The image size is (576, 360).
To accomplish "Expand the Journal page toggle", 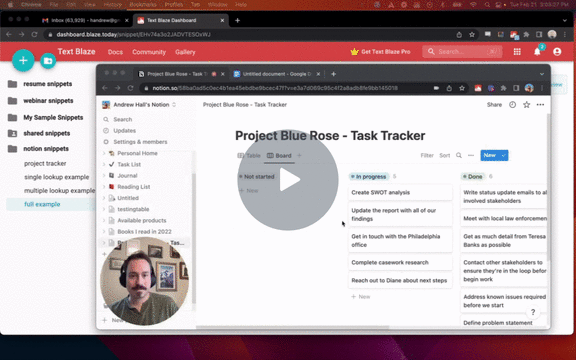I will (104, 176).
